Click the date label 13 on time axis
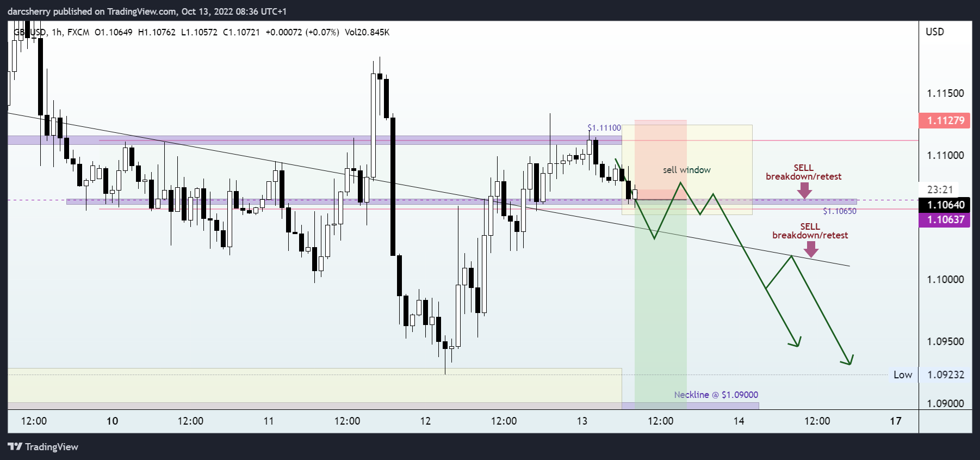Viewport: 980px width, 460px height. coord(582,421)
